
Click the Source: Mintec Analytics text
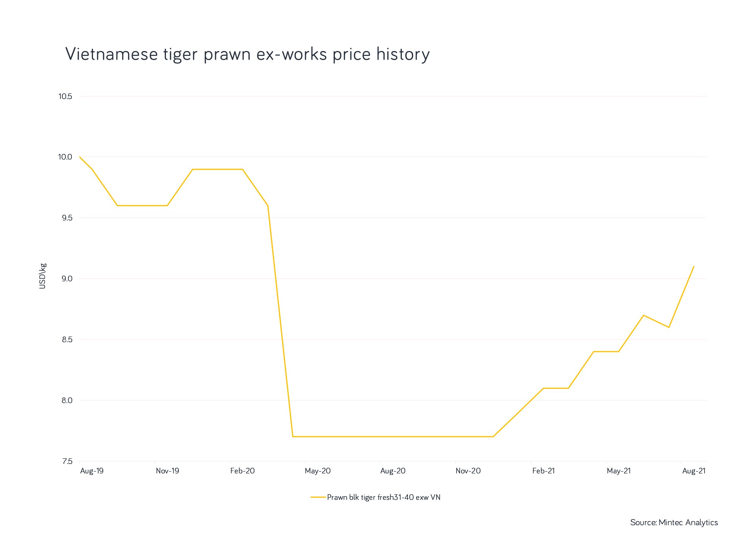tap(674, 522)
